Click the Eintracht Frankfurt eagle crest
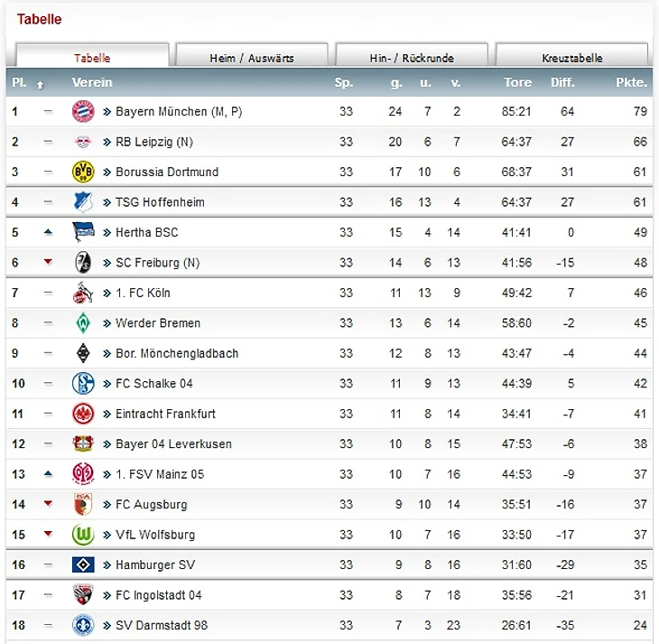659x644 pixels. (x=83, y=414)
